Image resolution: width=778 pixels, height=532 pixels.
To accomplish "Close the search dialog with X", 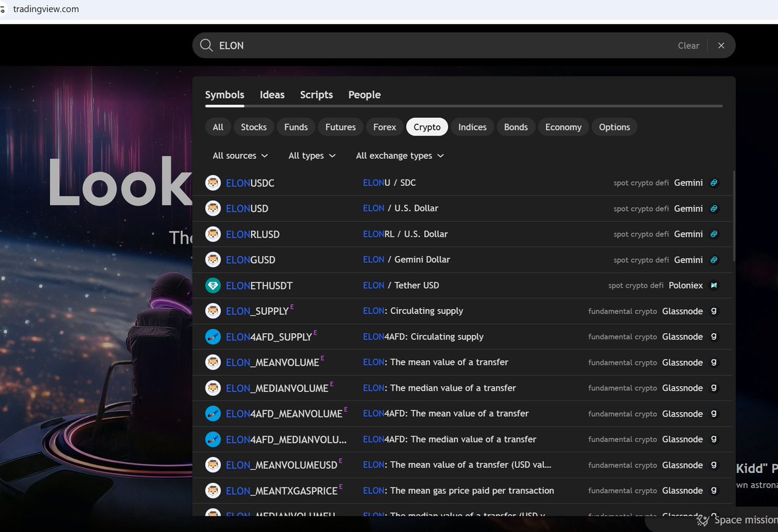I will pyautogui.click(x=721, y=45).
